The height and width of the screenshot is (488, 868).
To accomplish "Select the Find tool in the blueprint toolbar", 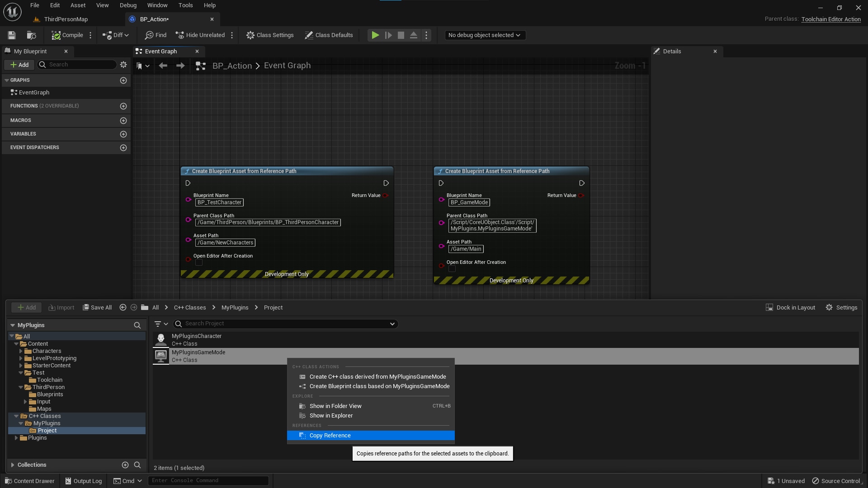I will tap(155, 35).
